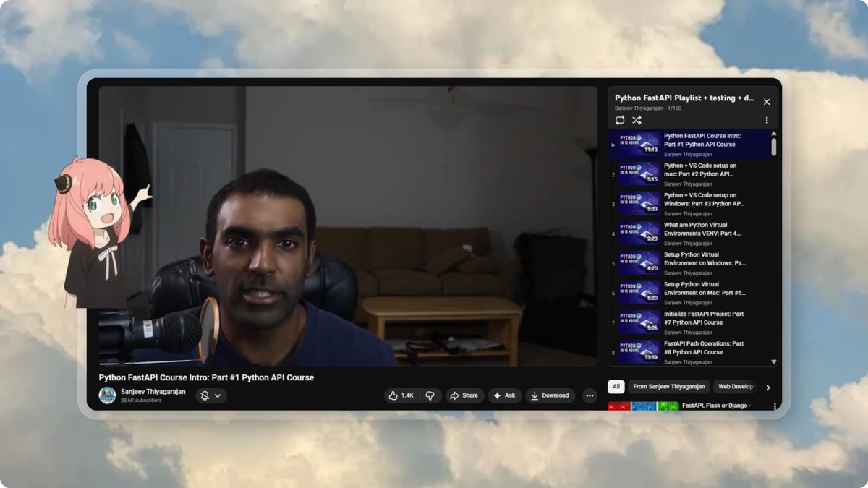This screenshot has width=868, height=488.
Task: Click the Sanjeev Thiyagarajan channel avatar
Action: [107, 395]
